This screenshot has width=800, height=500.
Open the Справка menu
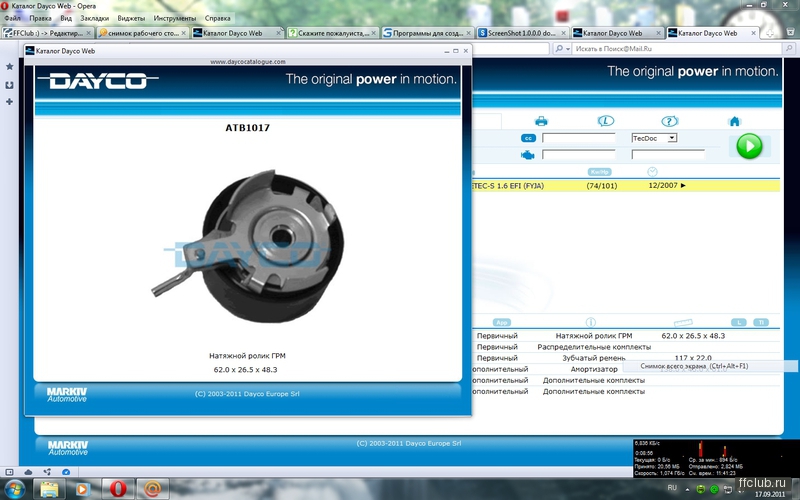click(x=217, y=18)
